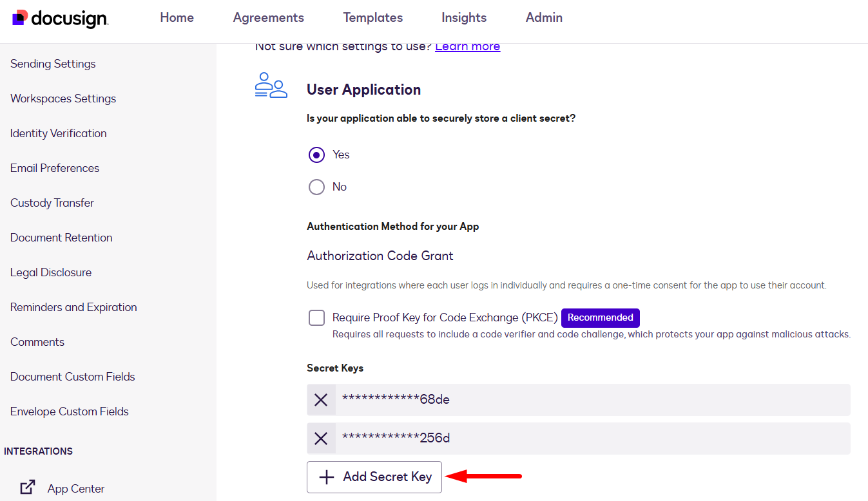This screenshot has width=868, height=501.
Task: Click the User Application heading
Action: click(363, 90)
